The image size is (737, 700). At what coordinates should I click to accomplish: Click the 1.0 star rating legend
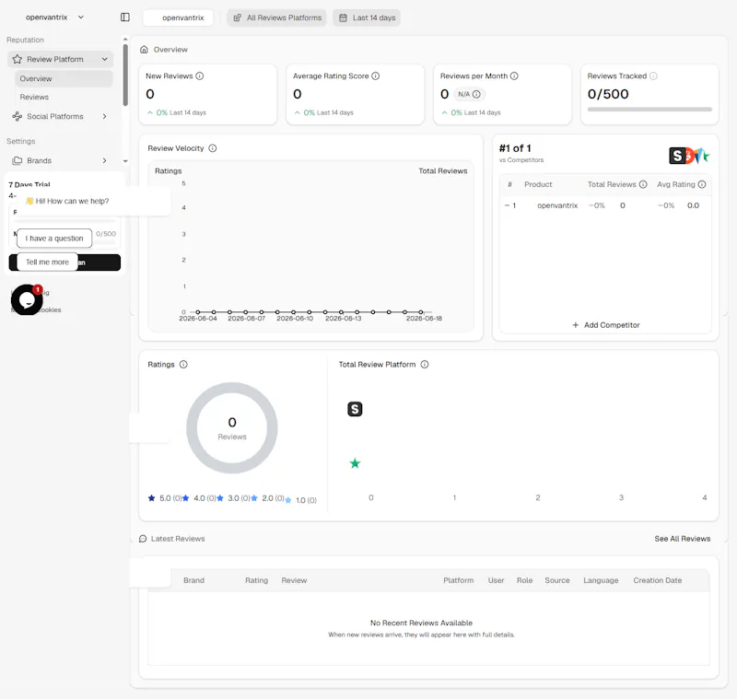point(301,501)
